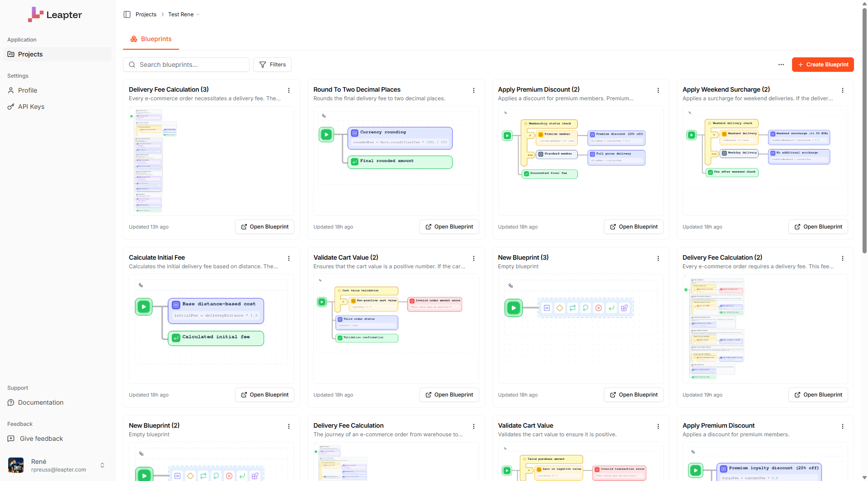Screen dimensions: 868x481
Task: Click the Leapter logo icon
Action: click(x=36, y=14)
